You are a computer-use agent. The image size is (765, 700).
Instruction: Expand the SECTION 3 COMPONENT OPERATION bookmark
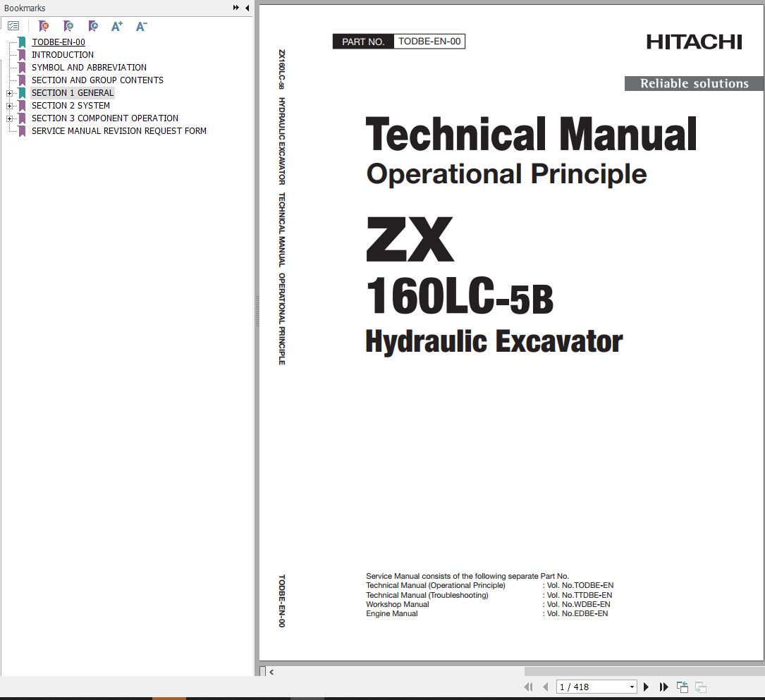point(9,118)
